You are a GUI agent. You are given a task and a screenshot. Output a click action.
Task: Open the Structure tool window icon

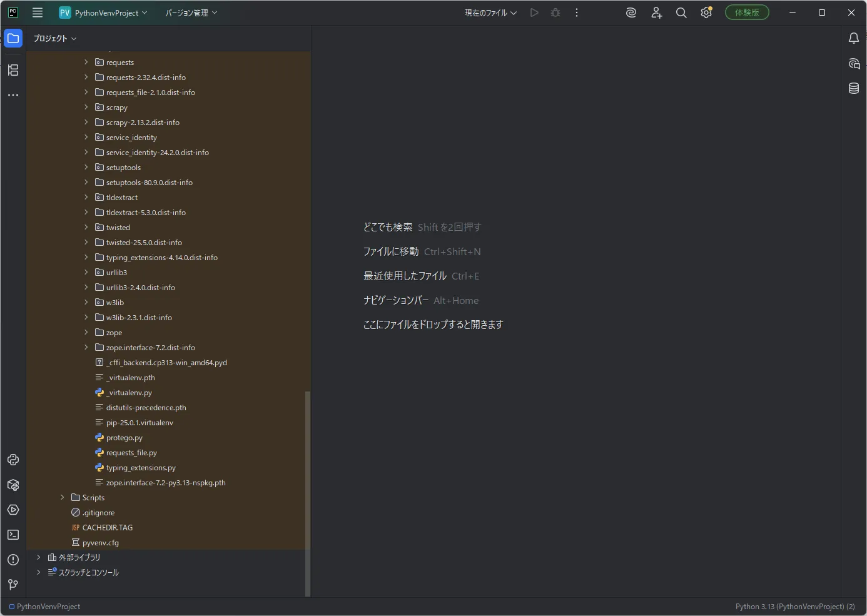pyautogui.click(x=13, y=70)
